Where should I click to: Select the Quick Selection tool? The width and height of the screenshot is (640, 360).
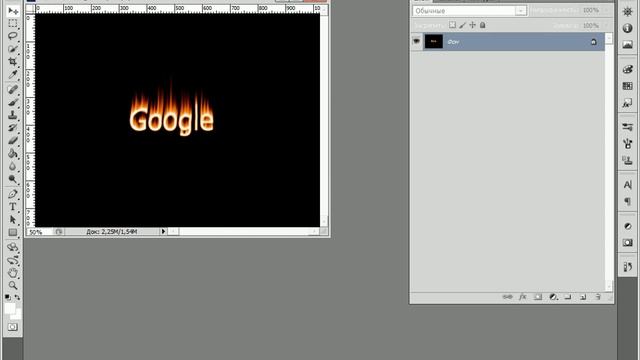pos(13,49)
